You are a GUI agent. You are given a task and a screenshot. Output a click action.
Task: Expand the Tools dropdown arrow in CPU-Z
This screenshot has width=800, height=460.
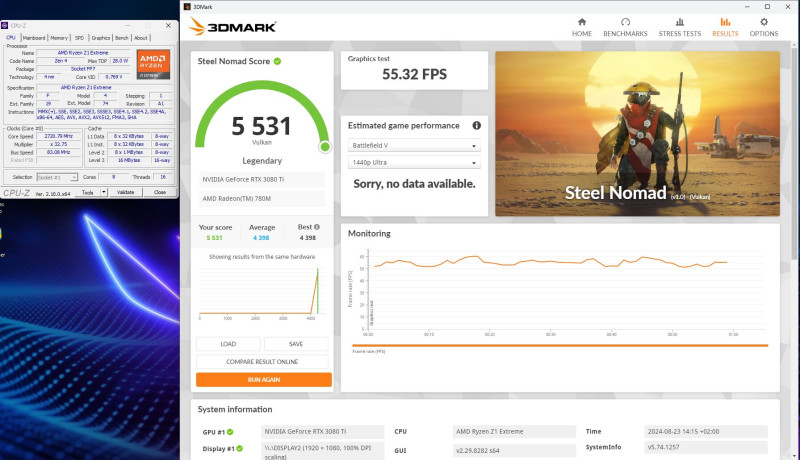104,192
